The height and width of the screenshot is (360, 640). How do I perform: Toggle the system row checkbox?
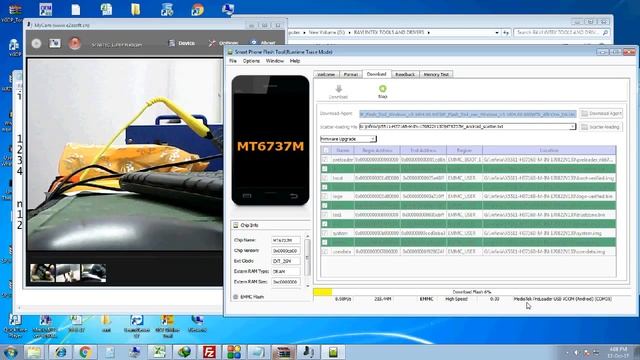[325, 233]
